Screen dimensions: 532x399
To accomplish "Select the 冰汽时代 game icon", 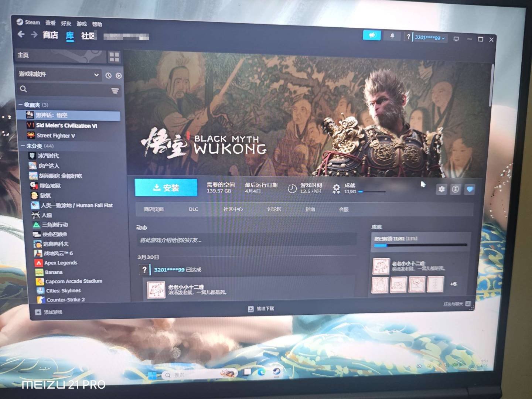I will [33, 156].
